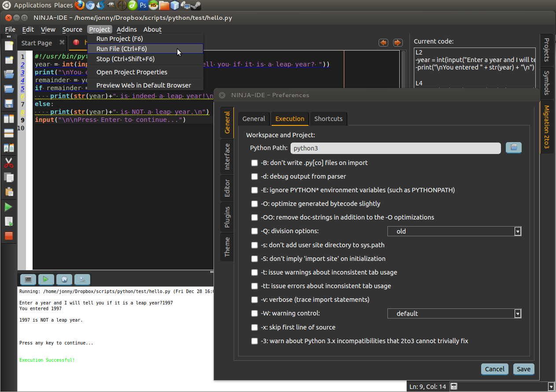Open Project Properties from the menu

tap(145, 72)
